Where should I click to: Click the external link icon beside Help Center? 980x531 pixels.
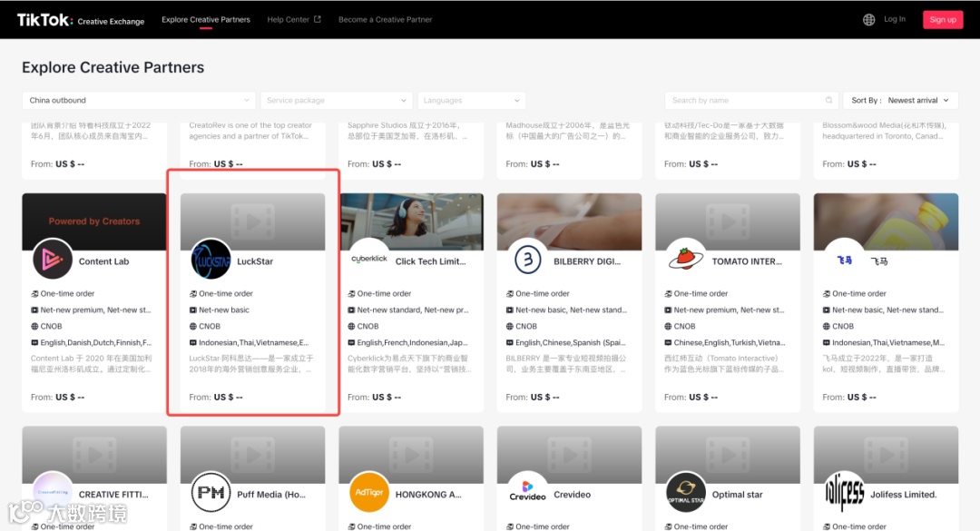click(318, 19)
